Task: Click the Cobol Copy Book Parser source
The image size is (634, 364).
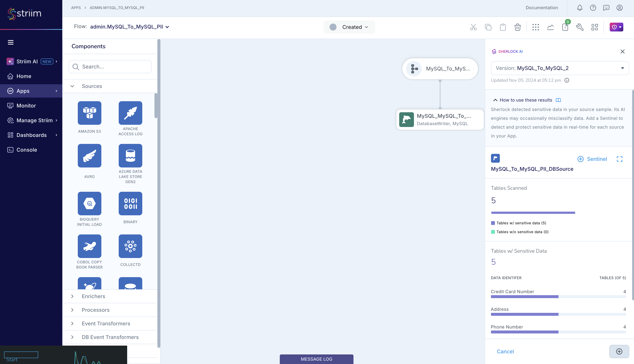Action: 89,246
